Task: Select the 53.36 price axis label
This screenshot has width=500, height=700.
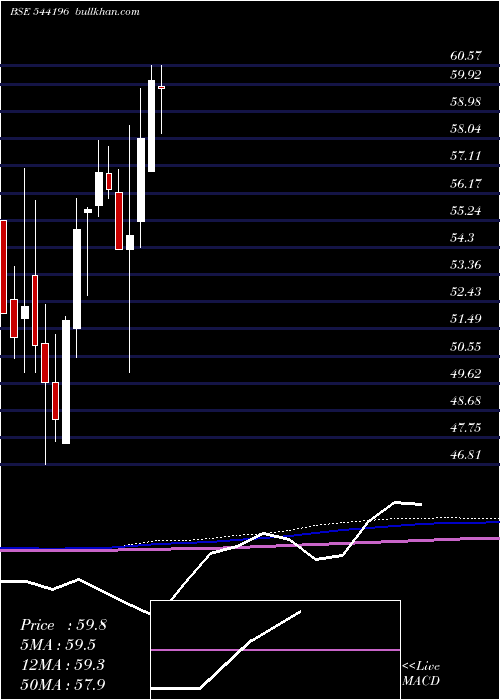Action: click(466, 265)
